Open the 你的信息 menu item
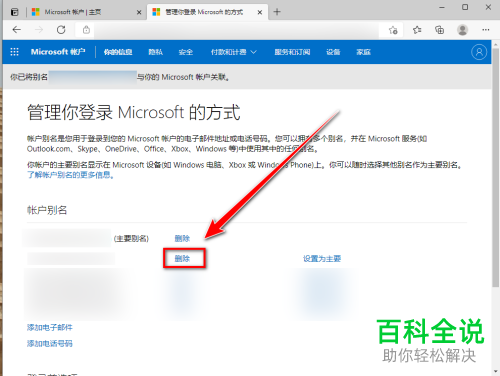500x376 pixels. point(118,52)
